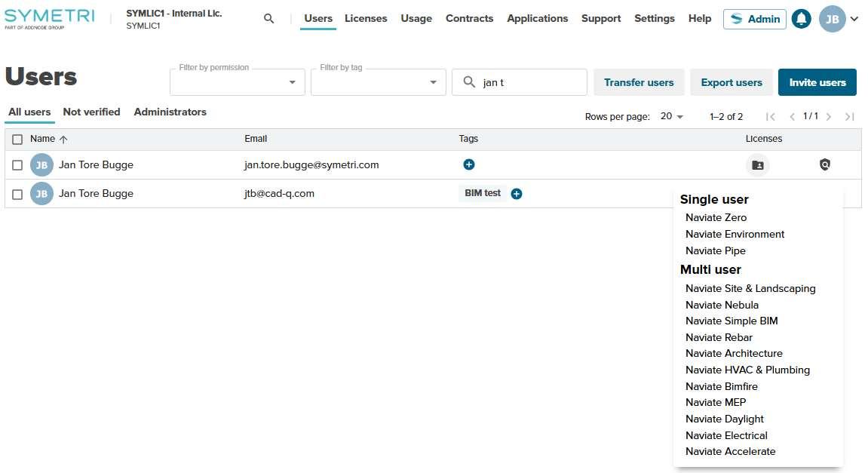The height and width of the screenshot is (473, 868).
Task: Open the global search magnifier icon
Action: [x=268, y=18]
